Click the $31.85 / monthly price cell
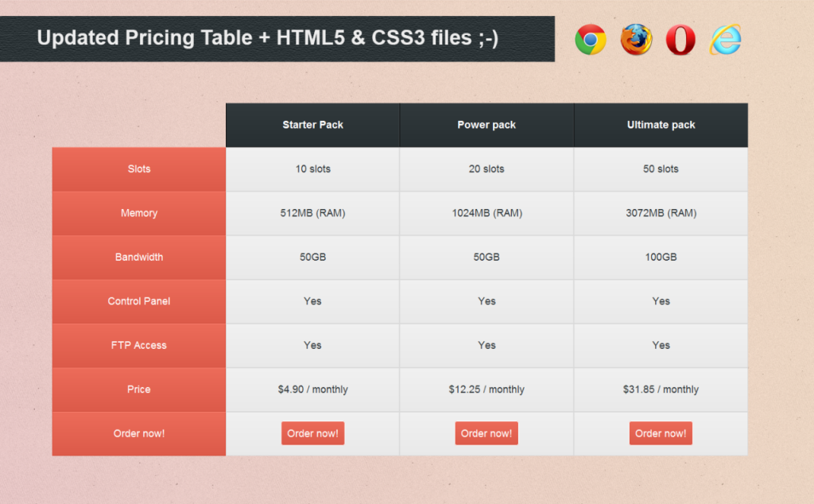 click(661, 390)
